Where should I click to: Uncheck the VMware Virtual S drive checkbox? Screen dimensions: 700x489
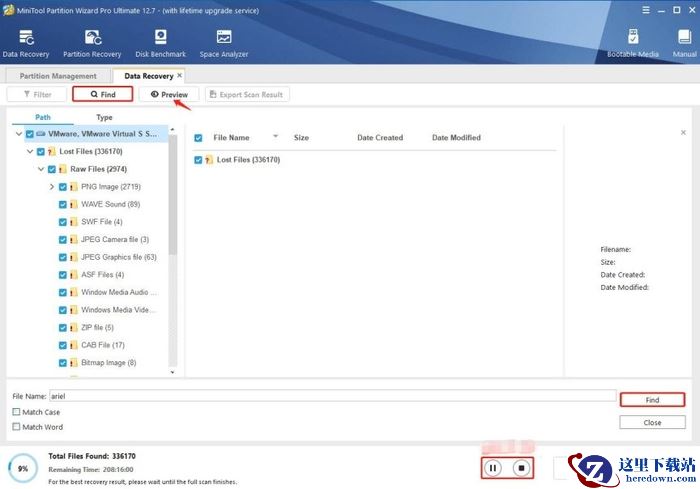click(30, 134)
